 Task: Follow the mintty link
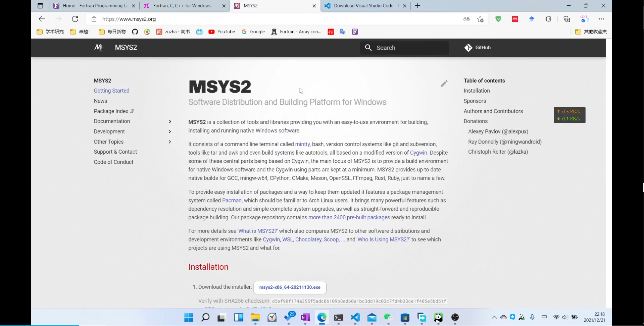(x=302, y=144)
